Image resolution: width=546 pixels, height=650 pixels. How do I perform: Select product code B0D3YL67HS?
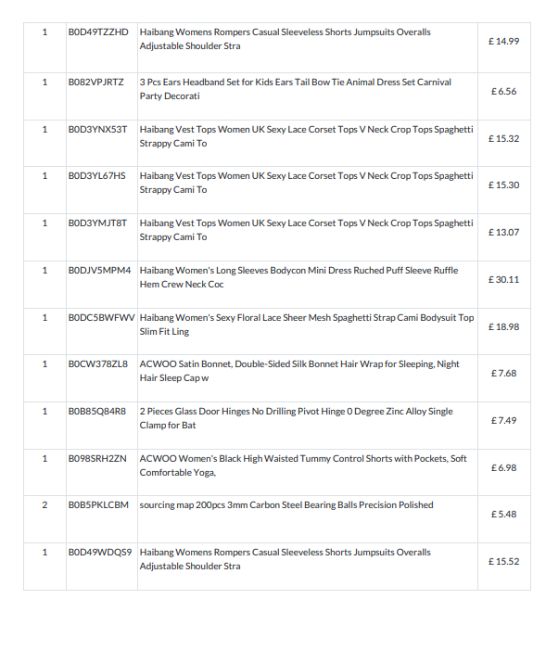click(97, 176)
